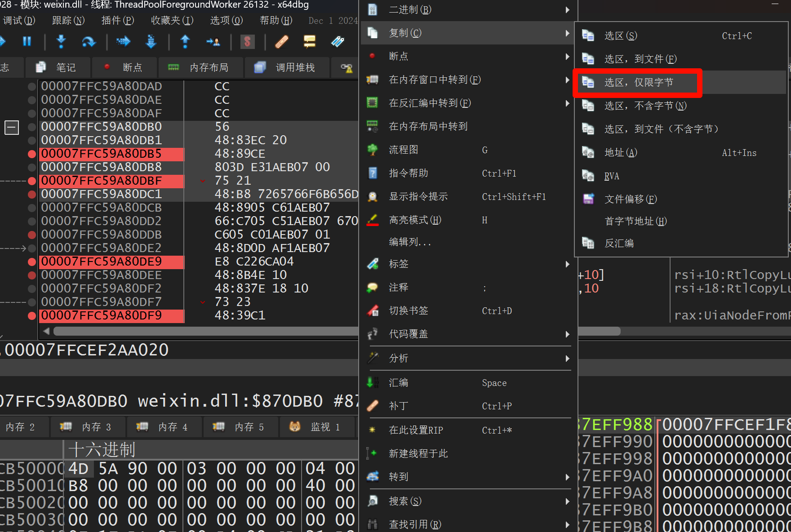Toggle breakpoint at 00007FFC59A80DB5
The width and height of the screenshot is (791, 532).
pyautogui.click(x=31, y=154)
